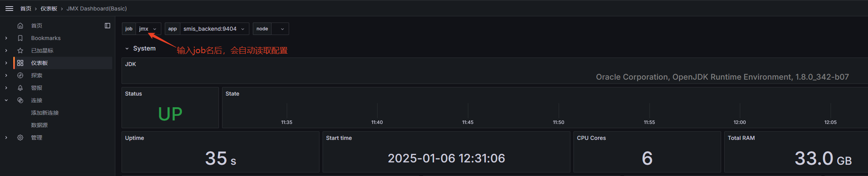Click the 仪表板 breadcrumb link
868x176 pixels.
49,9
